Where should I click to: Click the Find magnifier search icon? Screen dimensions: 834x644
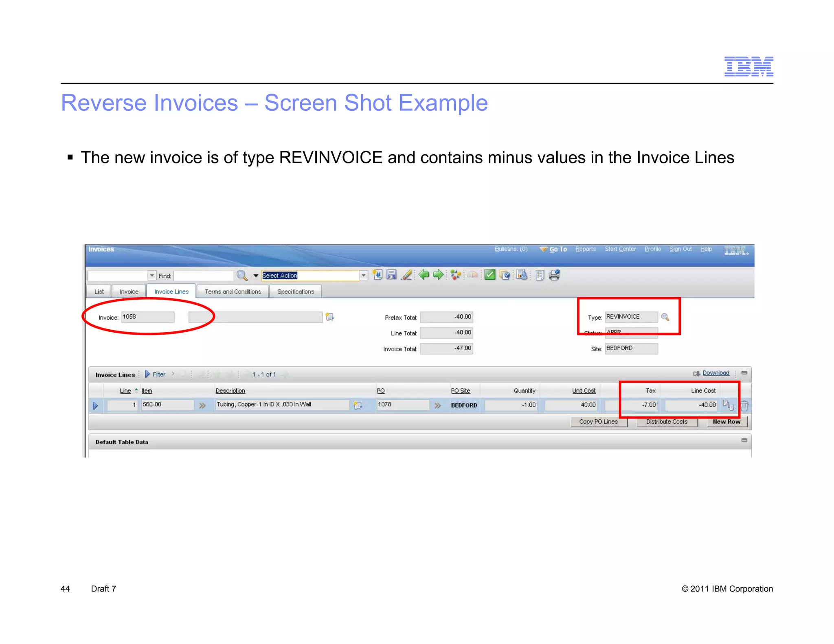point(242,276)
